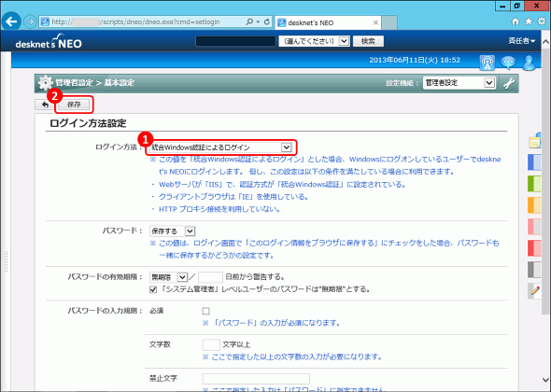Open address bar search options arrow
551x392 pixels.
point(259,21)
